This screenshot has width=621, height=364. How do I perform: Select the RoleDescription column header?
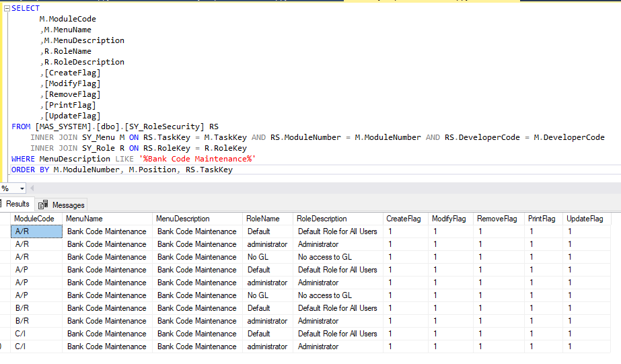coord(338,219)
